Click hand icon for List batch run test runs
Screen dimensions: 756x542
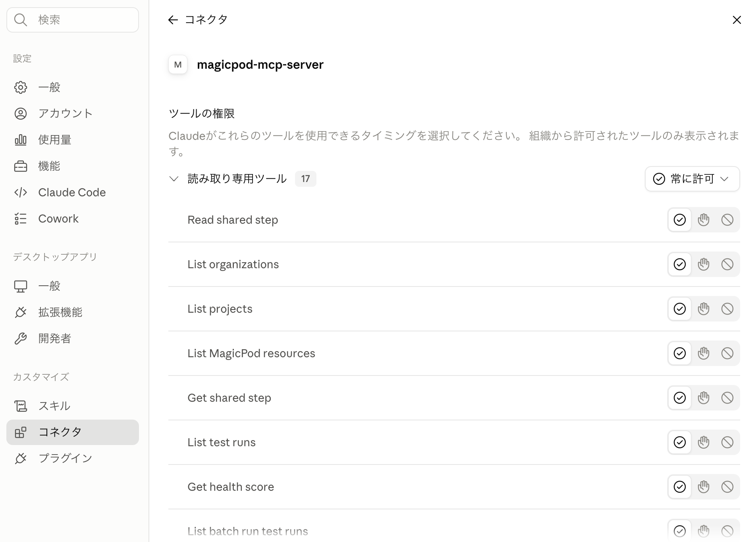(x=704, y=531)
